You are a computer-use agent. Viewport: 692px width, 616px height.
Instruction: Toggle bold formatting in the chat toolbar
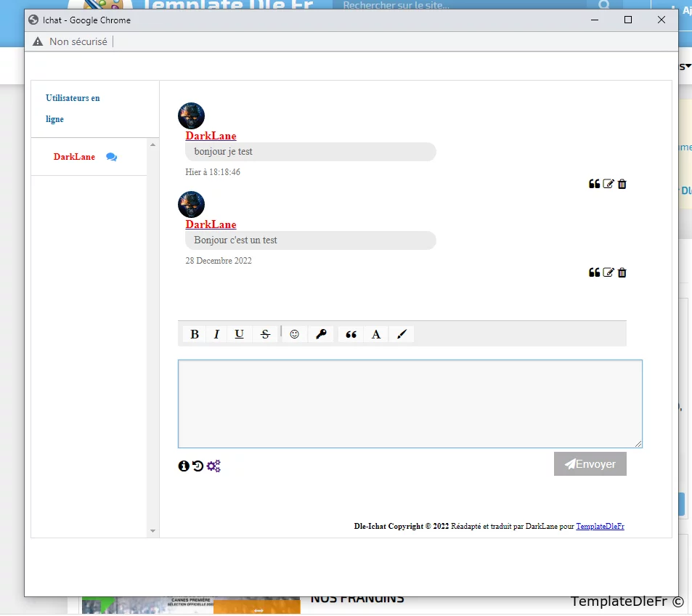click(x=195, y=334)
